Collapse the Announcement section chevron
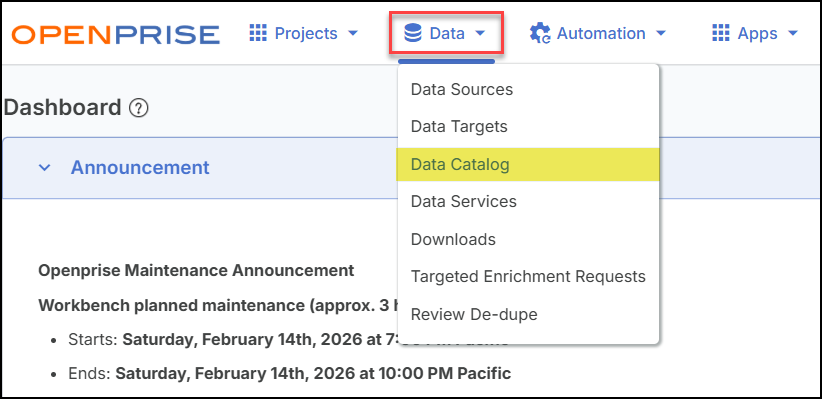This screenshot has width=822, height=399. point(45,168)
